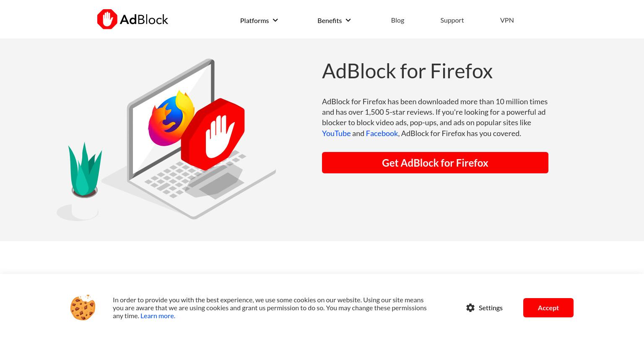The height and width of the screenshot is (345, 644).
Task: Go to the Blog page
Action: [397, 20]
